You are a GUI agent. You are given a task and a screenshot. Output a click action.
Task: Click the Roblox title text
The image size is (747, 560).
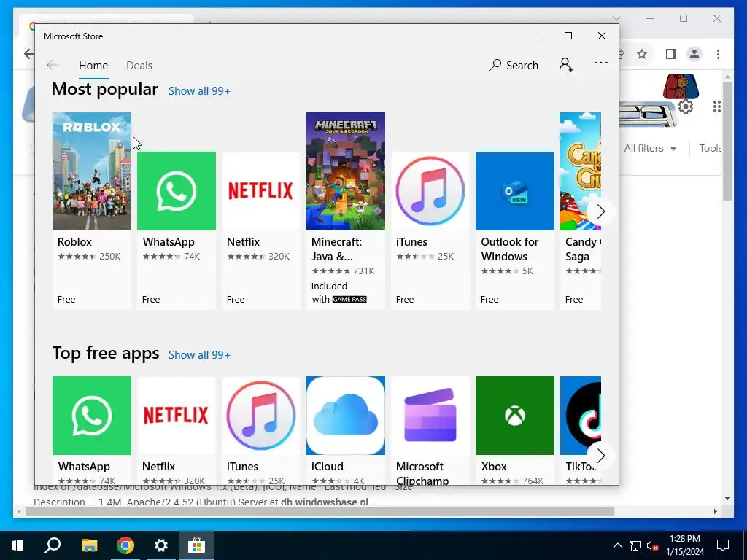point(74,242)
